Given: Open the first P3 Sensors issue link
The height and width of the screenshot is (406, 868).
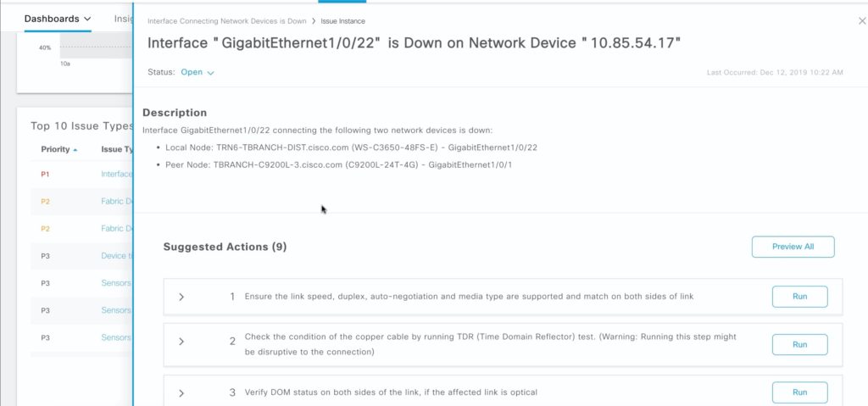Looking at the screenshot, I should 117,282.
